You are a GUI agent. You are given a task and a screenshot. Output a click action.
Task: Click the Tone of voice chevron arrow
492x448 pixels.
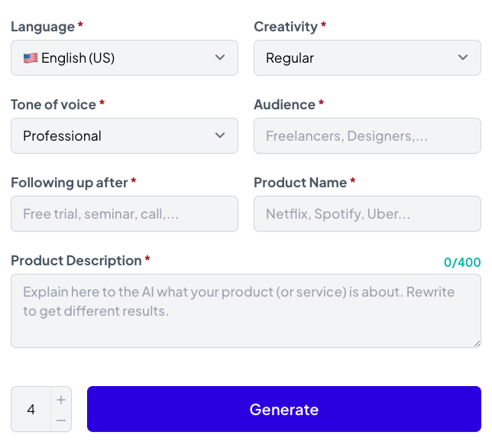click(220, 136)
